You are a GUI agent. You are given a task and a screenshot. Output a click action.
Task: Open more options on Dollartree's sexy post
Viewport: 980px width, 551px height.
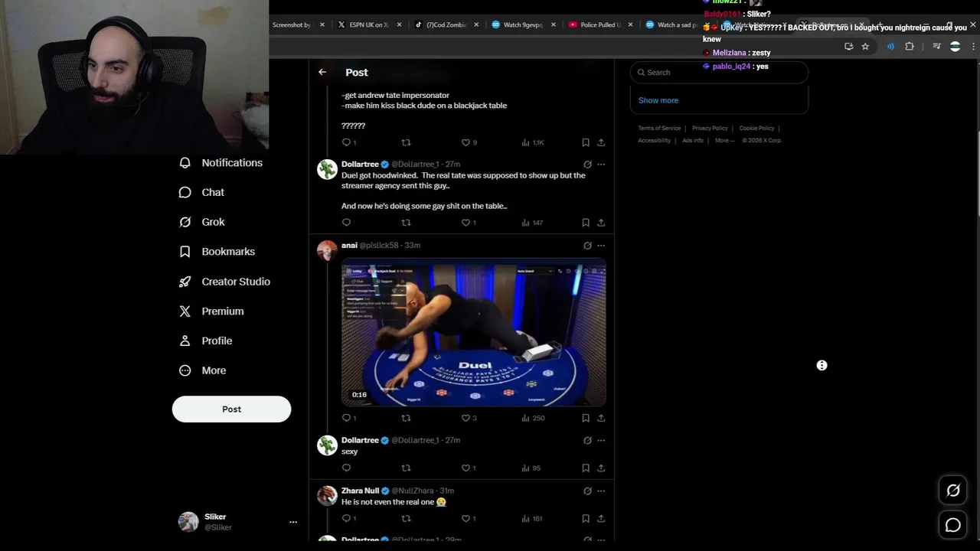(x=601, y=441)
